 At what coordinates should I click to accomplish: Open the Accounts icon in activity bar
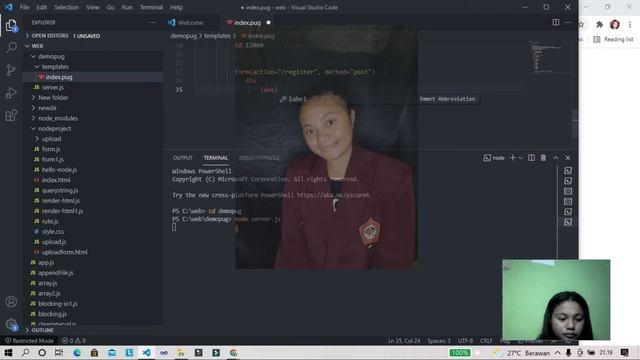(x=11, y=302)
